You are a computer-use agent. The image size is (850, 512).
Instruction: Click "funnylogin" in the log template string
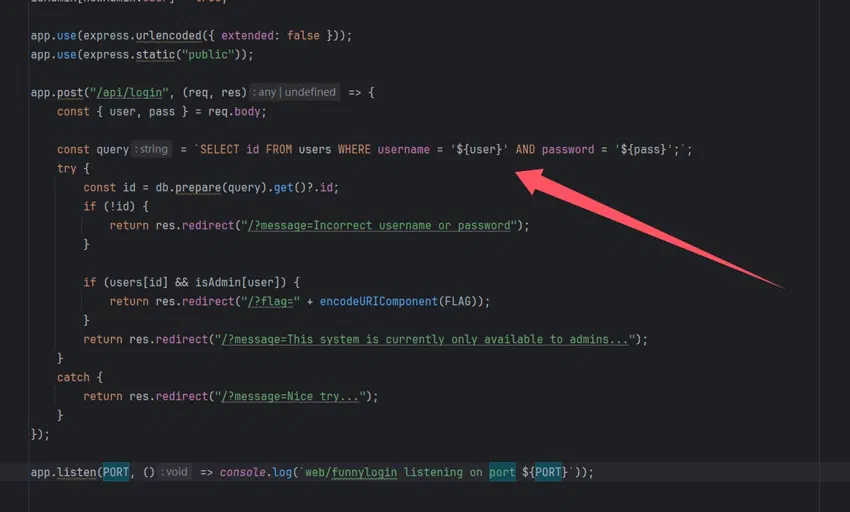point(364,472)
